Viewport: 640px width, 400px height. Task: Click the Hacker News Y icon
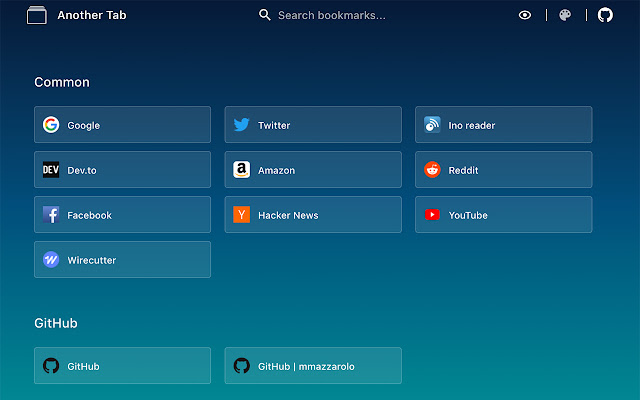click(242, 214)
